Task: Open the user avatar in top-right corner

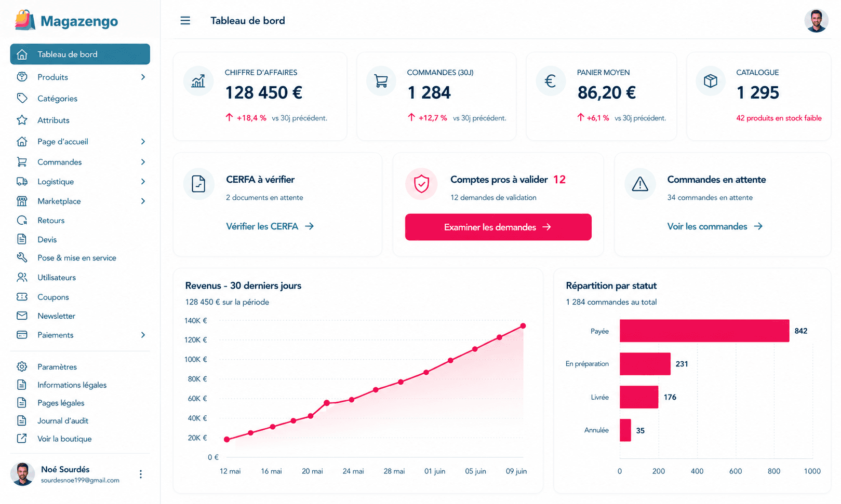Action: pyautogui.click(x=816, y=21)
